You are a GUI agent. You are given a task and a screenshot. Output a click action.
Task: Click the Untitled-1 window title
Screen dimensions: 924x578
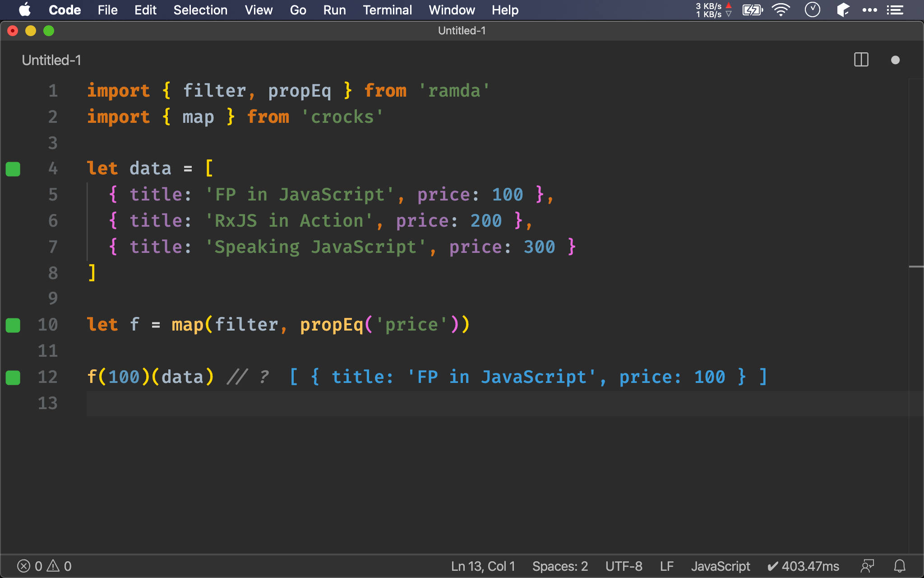click(x=462, y=31)
